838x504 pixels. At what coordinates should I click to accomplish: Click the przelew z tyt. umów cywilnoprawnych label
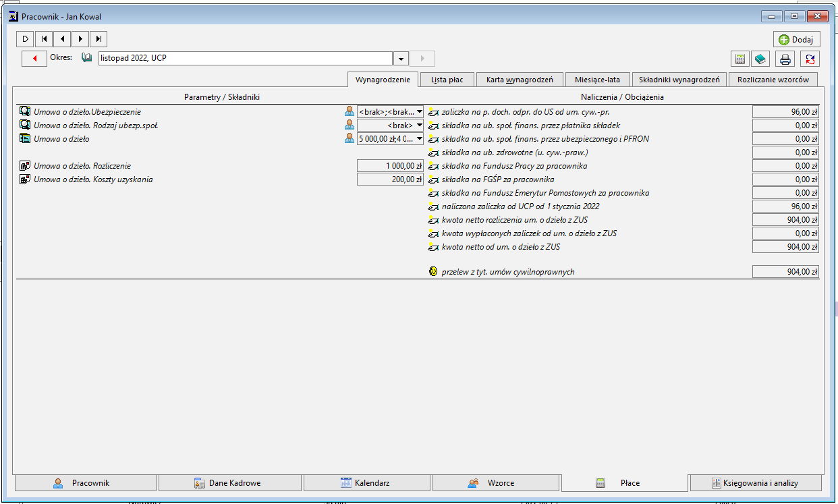[x=508, y=273]
